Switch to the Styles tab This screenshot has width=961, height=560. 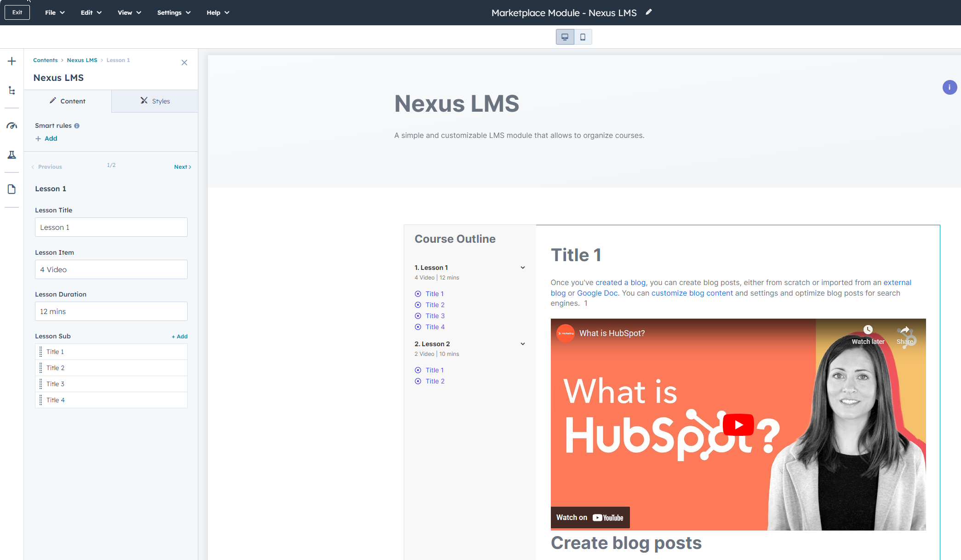(155, 101)
